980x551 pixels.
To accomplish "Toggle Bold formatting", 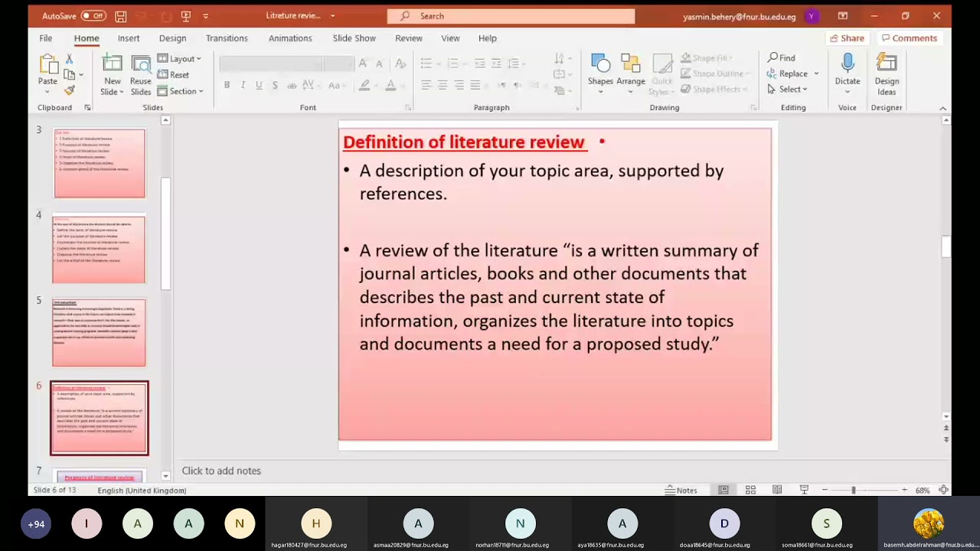I will (x=227, y=85).
